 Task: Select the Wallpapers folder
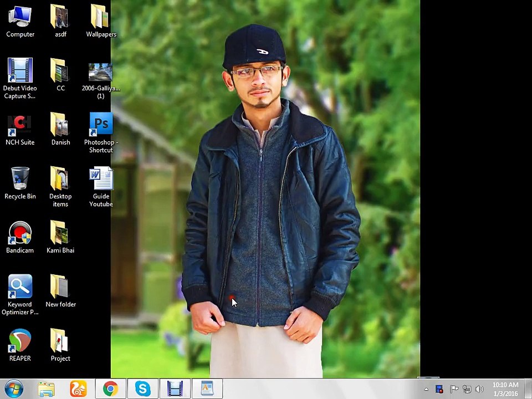(x=101, y=21)
